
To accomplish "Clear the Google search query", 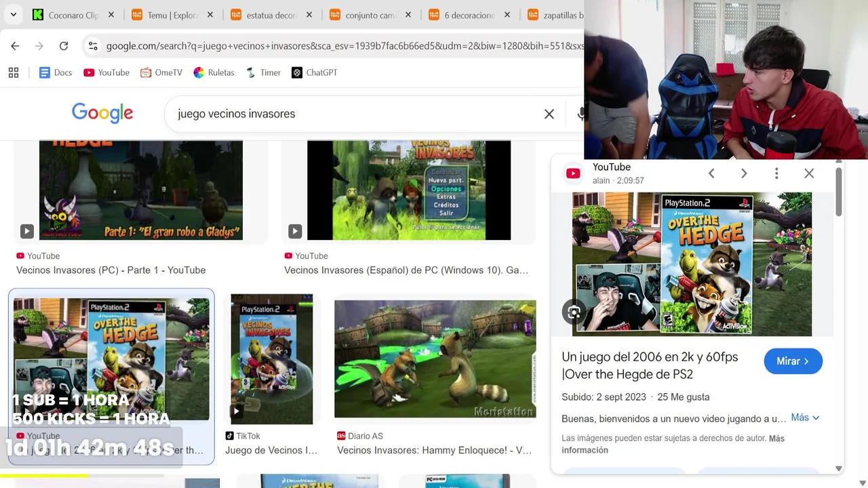I will pos(549,114).
